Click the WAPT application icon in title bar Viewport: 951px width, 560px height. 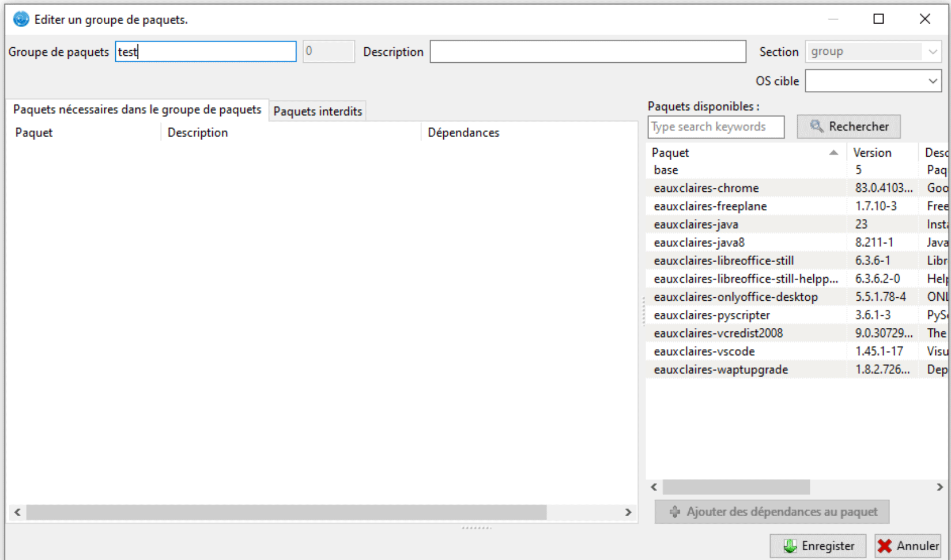[x=21, y=19]
